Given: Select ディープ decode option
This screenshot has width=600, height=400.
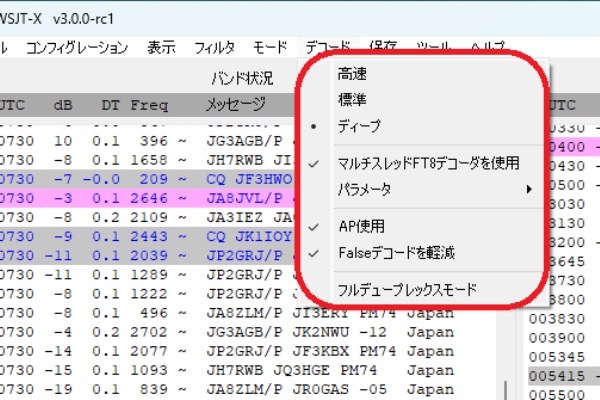Looking at the screenshot, I should [359, 126].
